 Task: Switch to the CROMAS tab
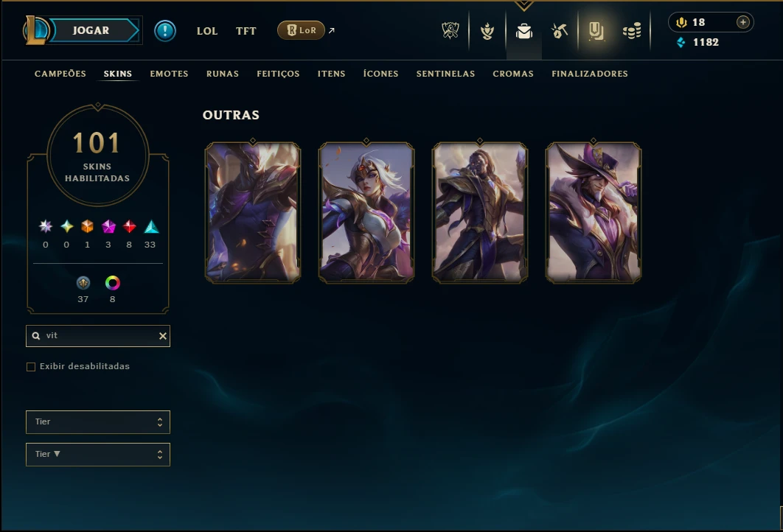tap(513, 74)
